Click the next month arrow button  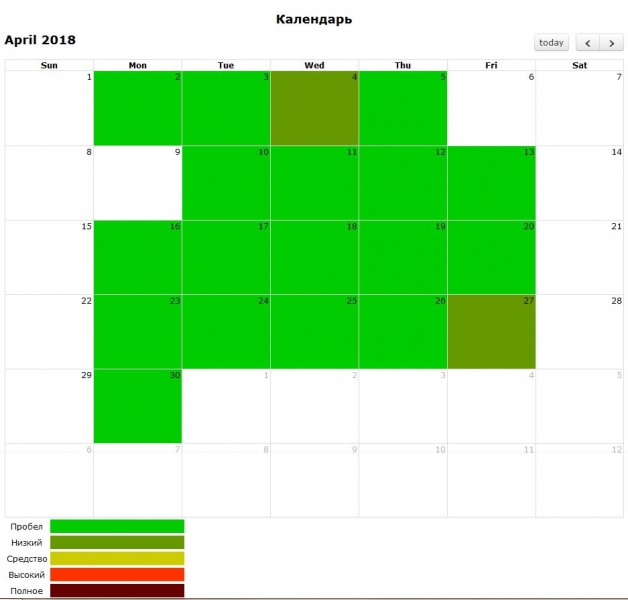pyautogui.click(x=610, y=42)
